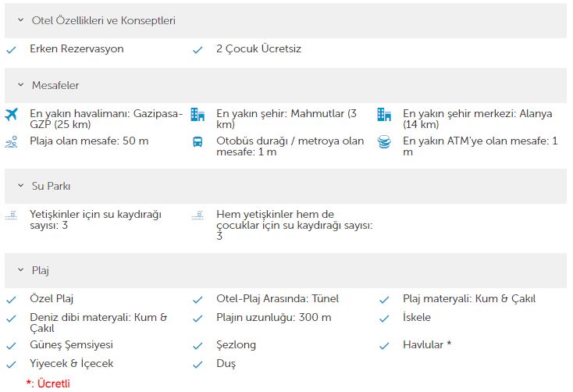573x392 pixels.
Task: Collapse the Mesafeler section chevron
Action: point(21,85)
